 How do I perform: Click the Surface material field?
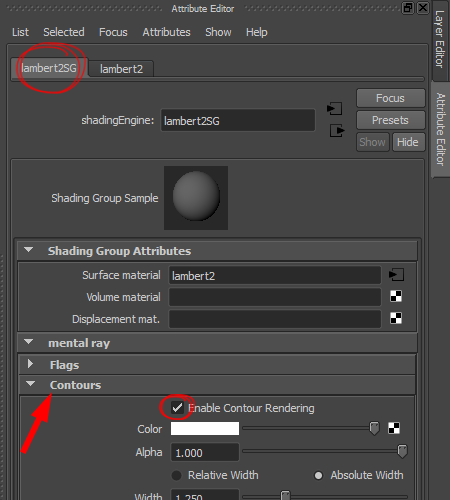275,275
